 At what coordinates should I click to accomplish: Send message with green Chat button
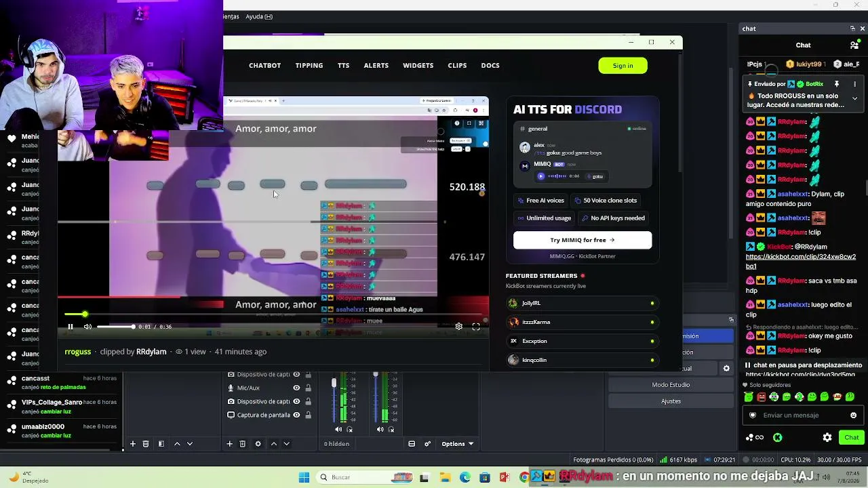[x=852, y=438]
